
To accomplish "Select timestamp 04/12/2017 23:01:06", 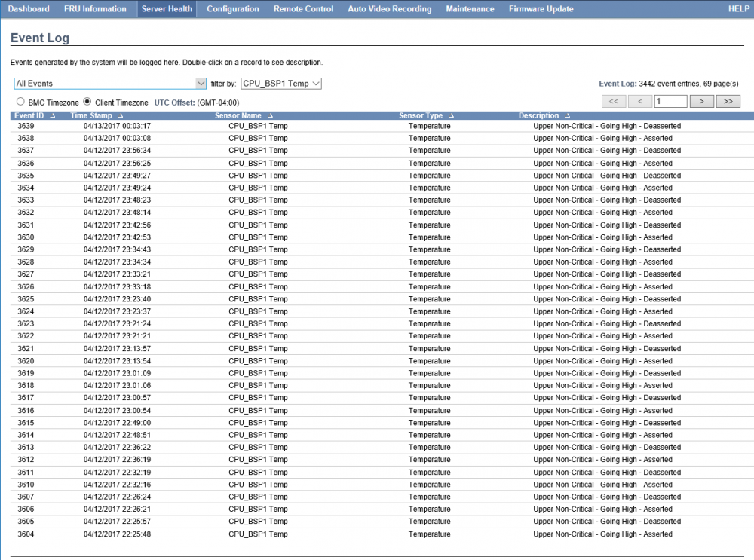I will click(x=117, y=385).
